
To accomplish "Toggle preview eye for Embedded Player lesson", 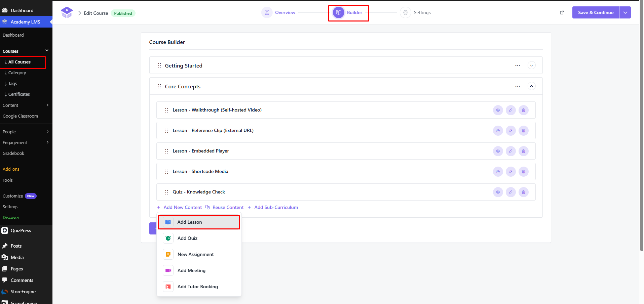I will (x=498, y=151).
